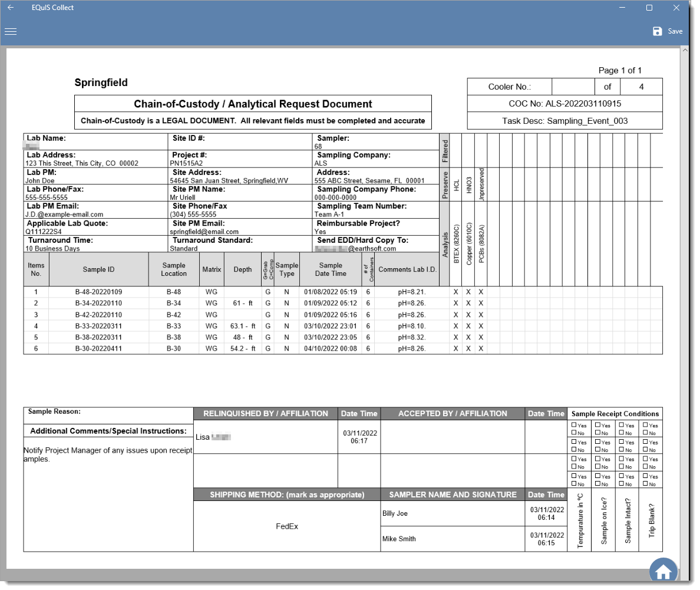Screen dimensions: 700x590
Task: Click sample date '01/08/2022 05:19'
Action: (331, 292)
